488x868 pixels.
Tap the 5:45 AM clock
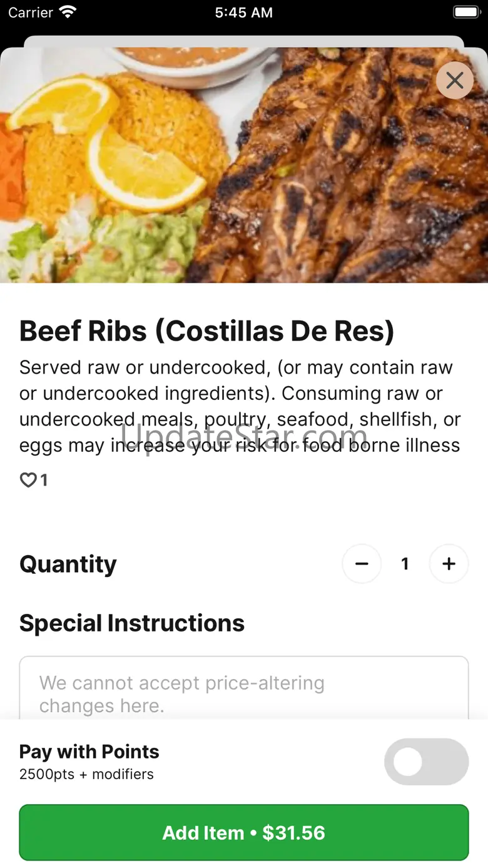coord(244,12)
